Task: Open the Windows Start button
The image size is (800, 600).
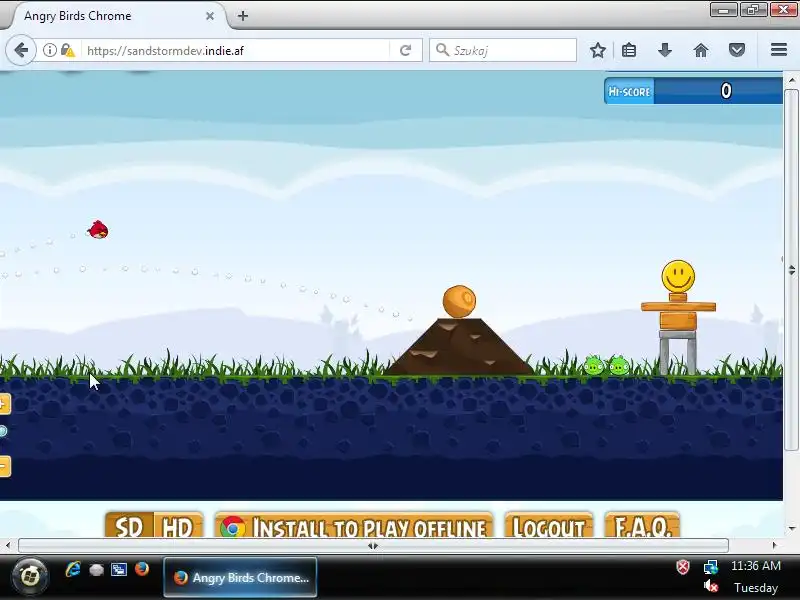Action: (30, 577)
